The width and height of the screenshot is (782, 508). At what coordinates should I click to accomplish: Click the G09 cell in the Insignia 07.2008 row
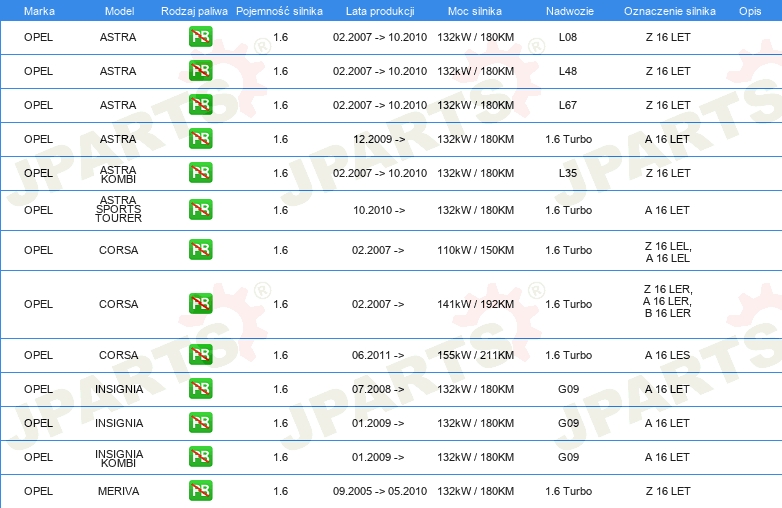click(x=568, y=389)
